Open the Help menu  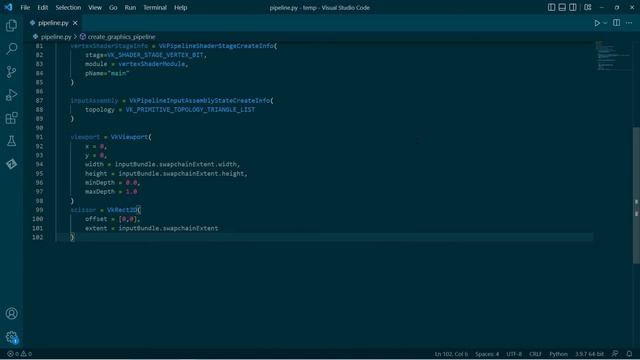click(180, 7)
